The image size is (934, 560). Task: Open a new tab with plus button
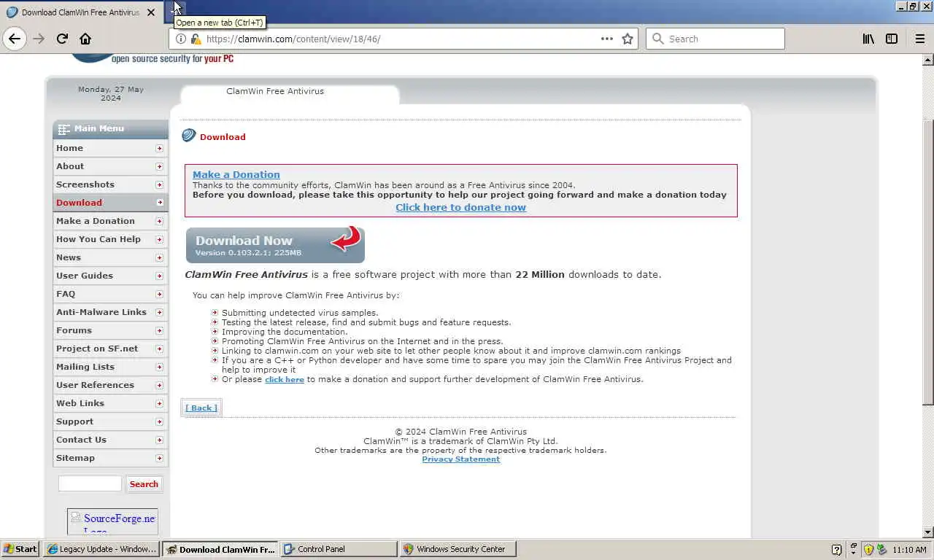(175, 12)
